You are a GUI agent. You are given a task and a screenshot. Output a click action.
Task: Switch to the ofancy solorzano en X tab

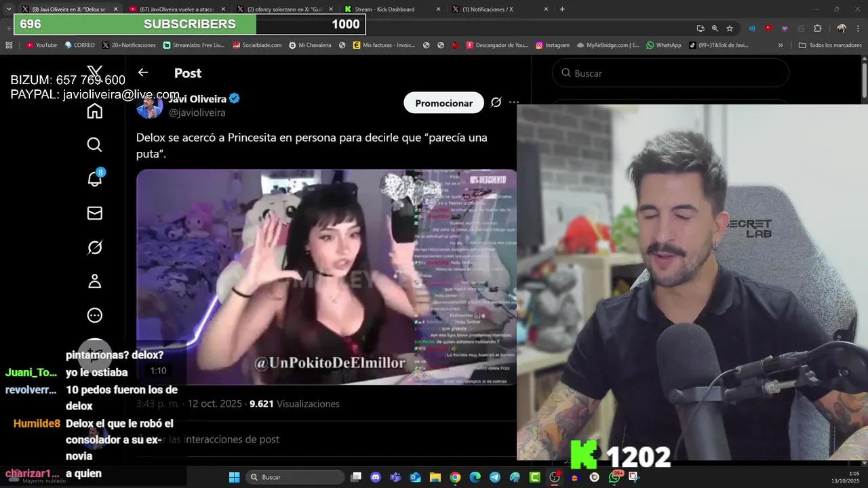[x=285, y=9]
